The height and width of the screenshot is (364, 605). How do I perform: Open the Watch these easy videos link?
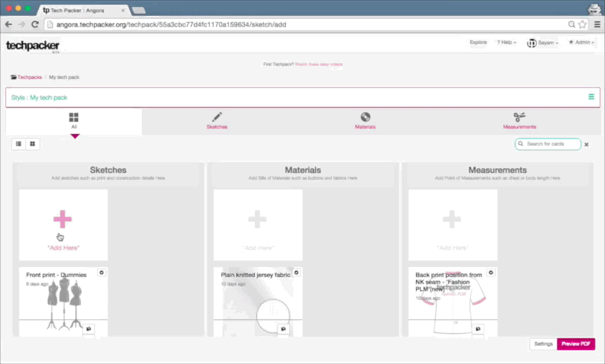[x=318, y=64]
